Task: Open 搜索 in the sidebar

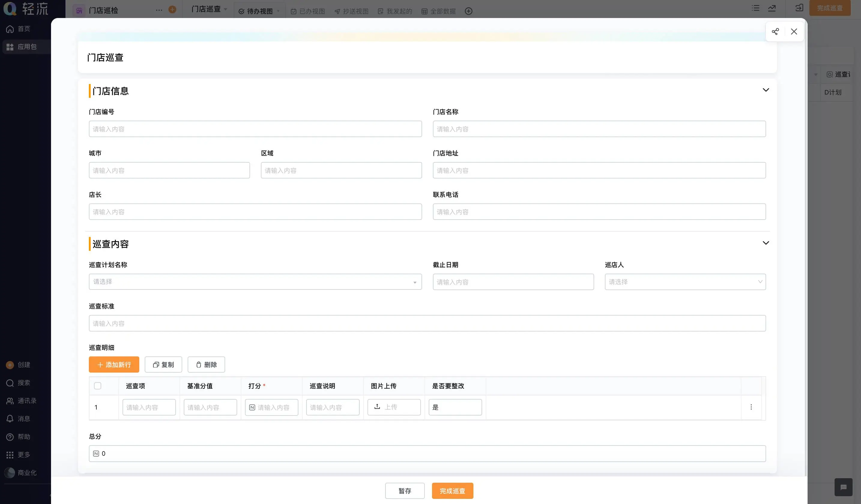Action: click(18, 383)
